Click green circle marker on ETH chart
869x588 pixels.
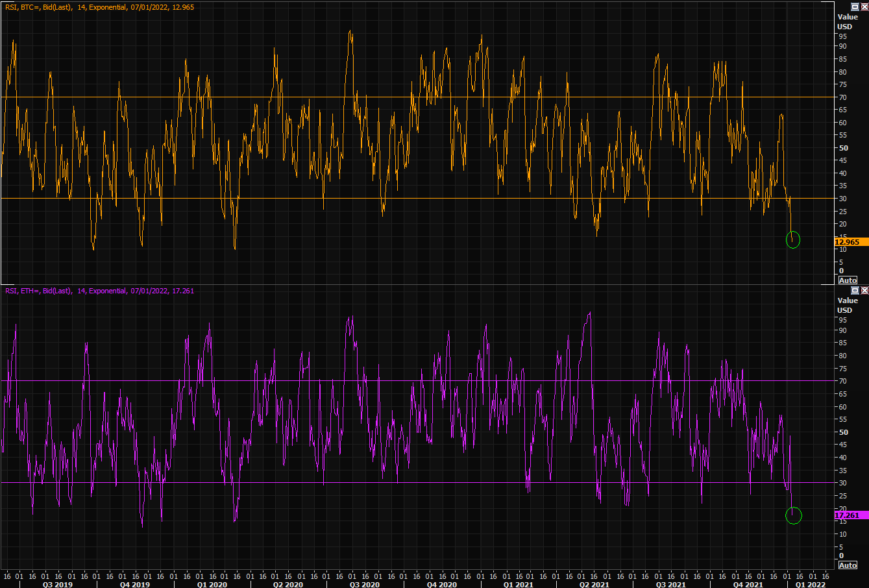pyautogui.click(x=794, y=516)
